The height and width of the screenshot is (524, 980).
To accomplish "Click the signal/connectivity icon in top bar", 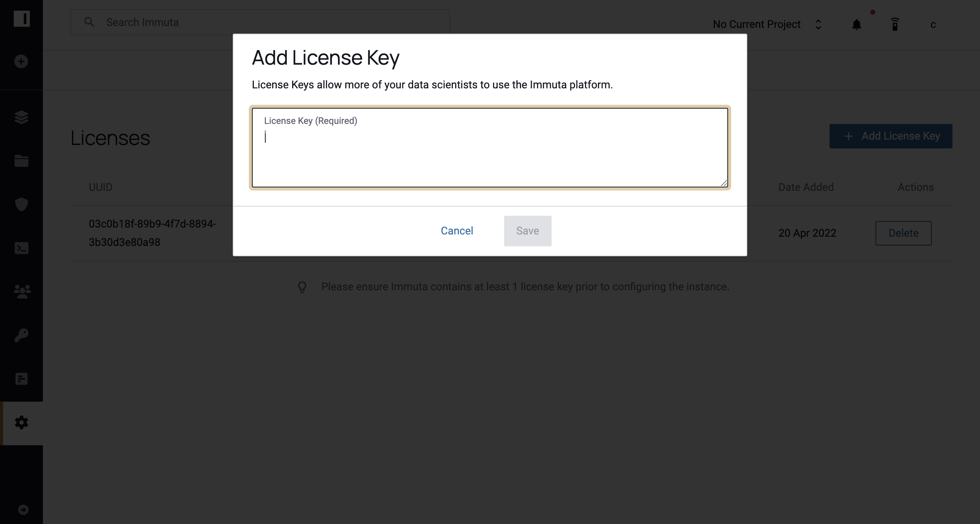I will pyautogui.click(x=895, y=24).
